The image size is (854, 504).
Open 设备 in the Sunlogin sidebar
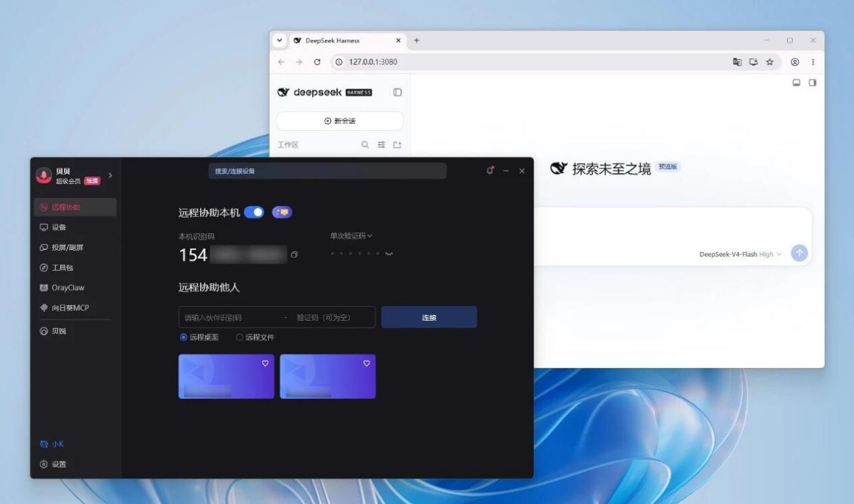tap(75, 227)
